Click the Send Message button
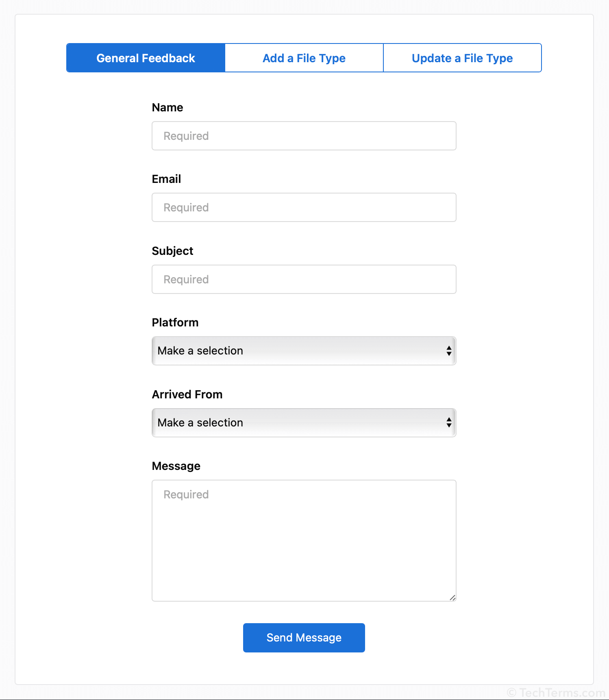Image resolution: width=609 pixels, height=700 pixels. click(x=304, y=638)
